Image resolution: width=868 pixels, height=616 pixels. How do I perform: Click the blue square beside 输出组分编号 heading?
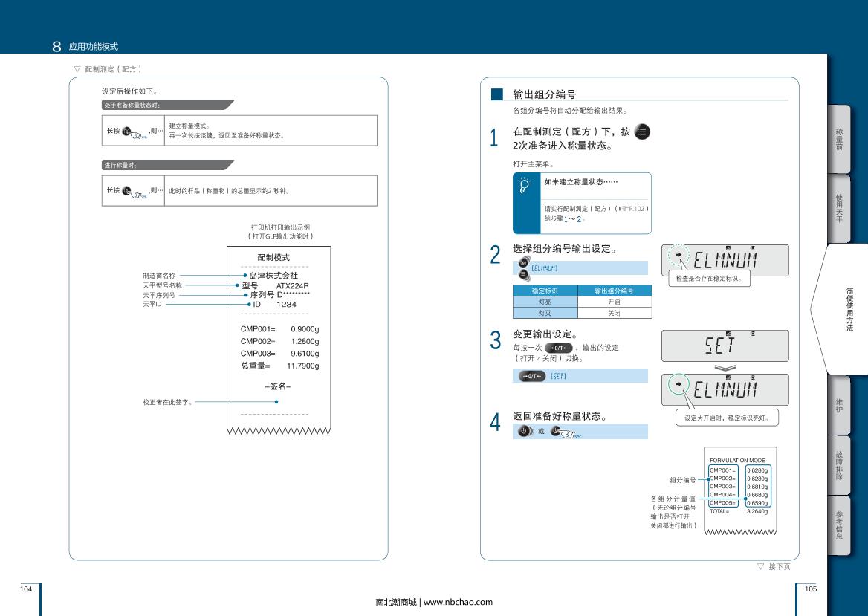[497, 94]
